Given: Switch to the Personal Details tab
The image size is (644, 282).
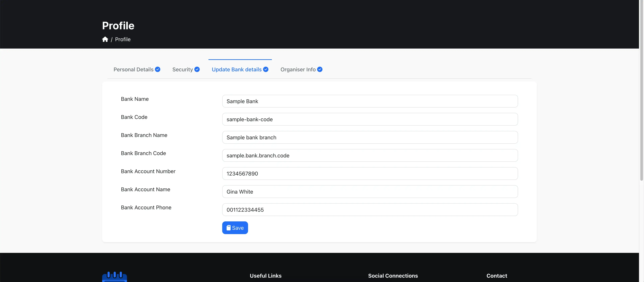Looking at the screenshot, I should (133, 69).
